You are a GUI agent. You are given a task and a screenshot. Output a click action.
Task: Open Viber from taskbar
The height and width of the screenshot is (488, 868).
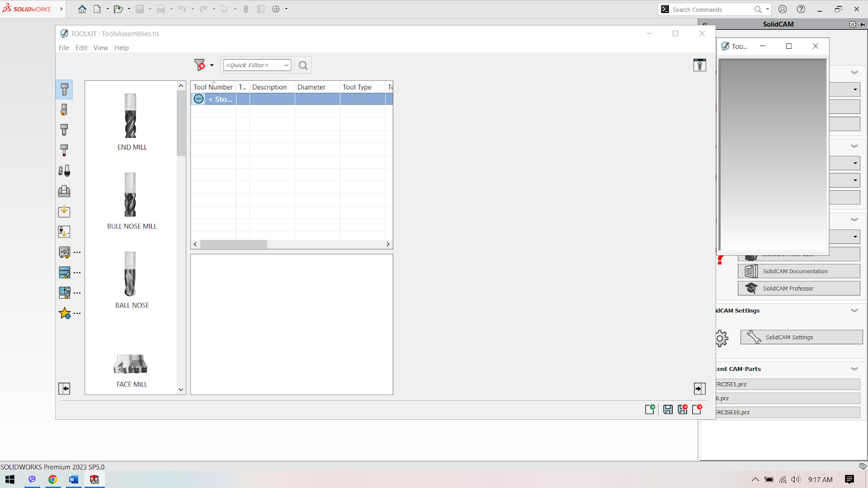(x=32, y=479)
